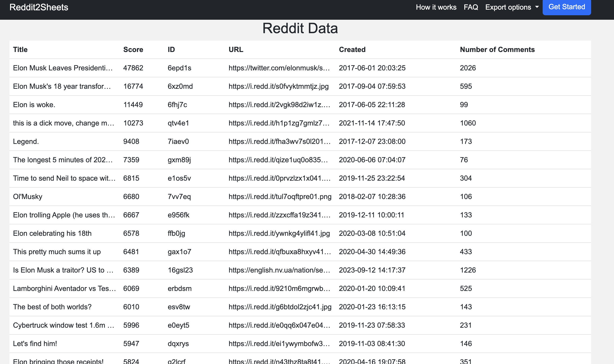Click the date 2021-11-14 17:47:50

click(372, 123)
